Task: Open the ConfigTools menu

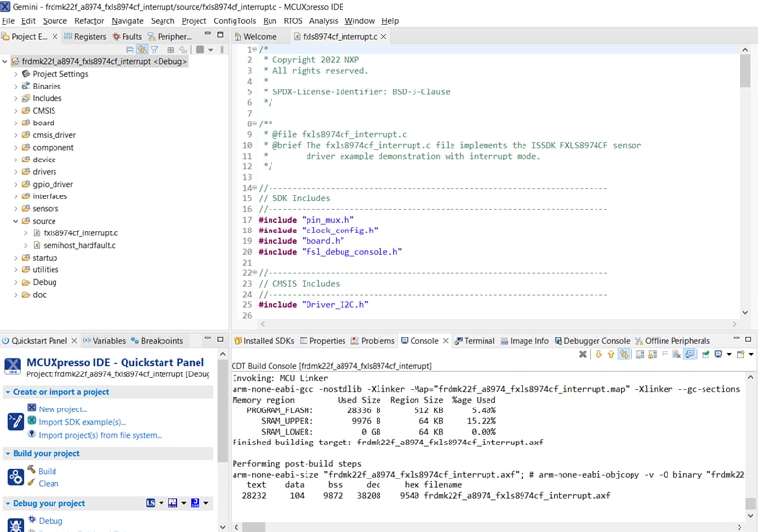Action: pyautogui.click(x=235, y=20)
